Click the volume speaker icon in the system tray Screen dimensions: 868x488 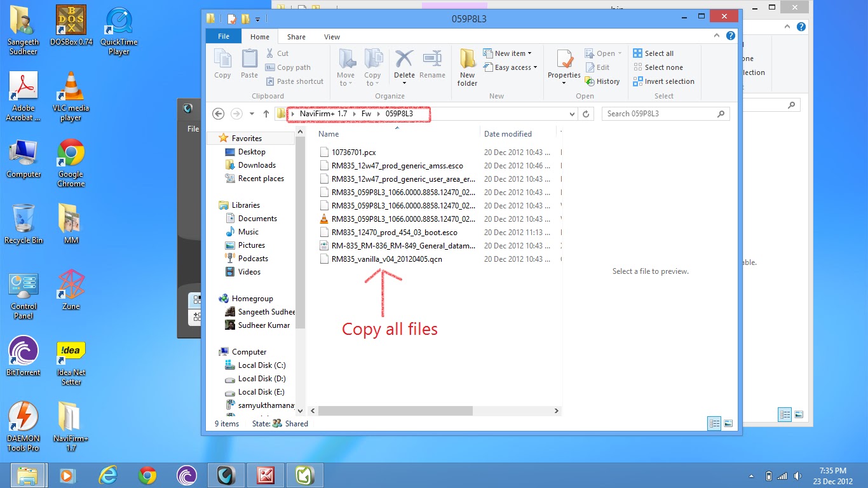(x=797, y=476)
